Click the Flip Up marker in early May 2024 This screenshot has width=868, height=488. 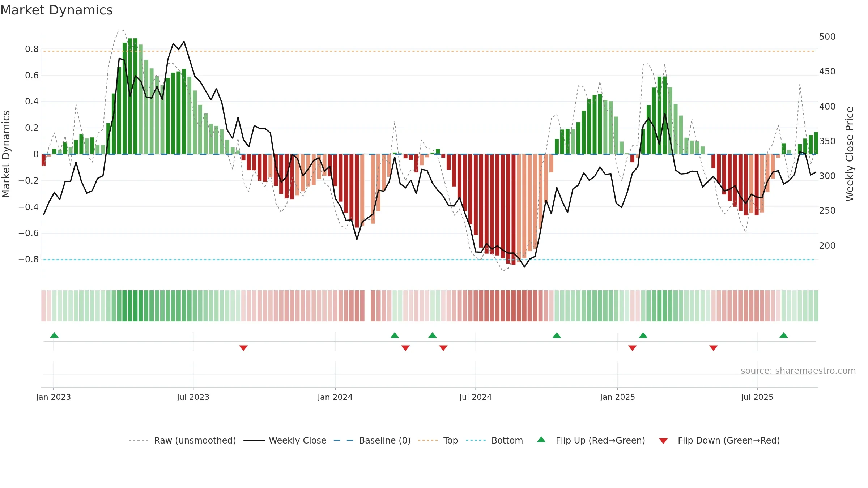coord(433,335)
